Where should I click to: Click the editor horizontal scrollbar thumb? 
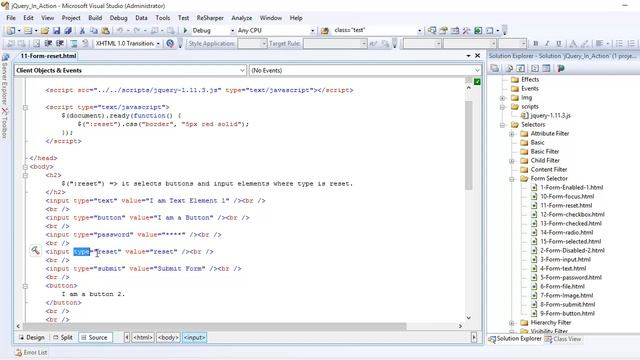[x=215, y=327]
